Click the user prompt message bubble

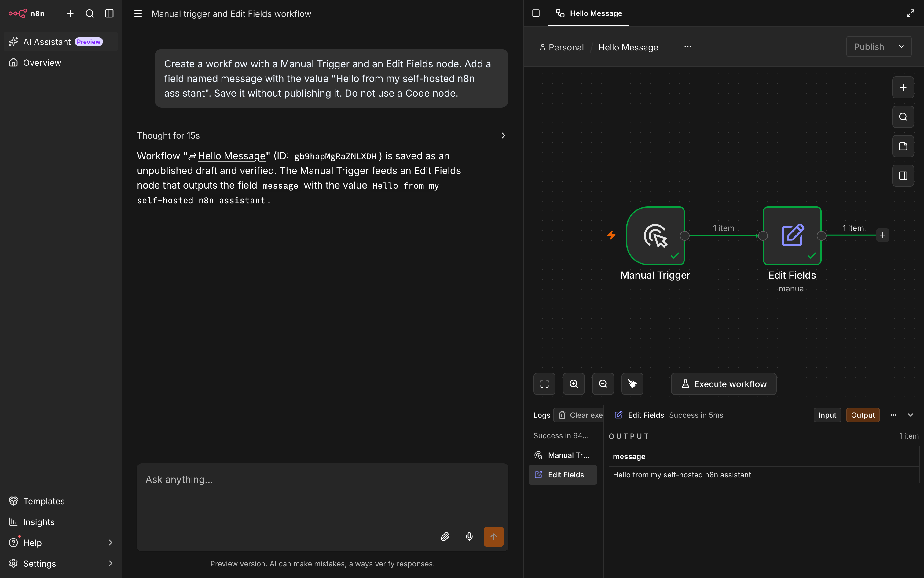coord(332,78)
